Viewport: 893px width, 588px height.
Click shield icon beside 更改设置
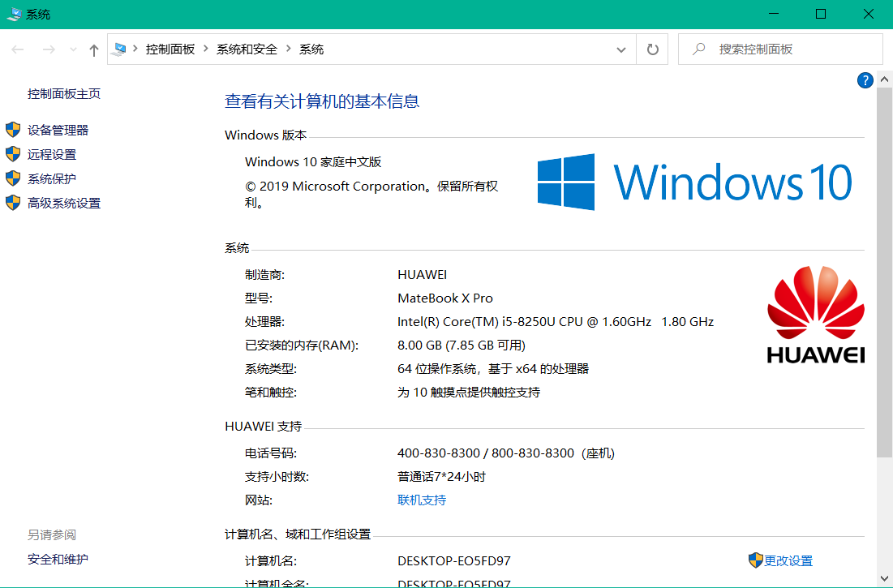pyautogui.click(x=755, y=560)
